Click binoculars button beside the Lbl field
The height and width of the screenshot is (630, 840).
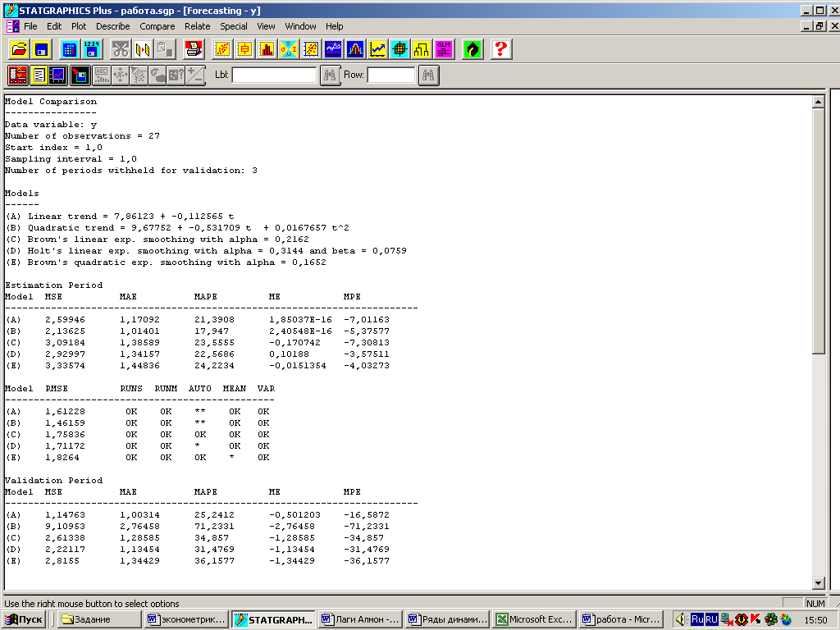[330, 75]
